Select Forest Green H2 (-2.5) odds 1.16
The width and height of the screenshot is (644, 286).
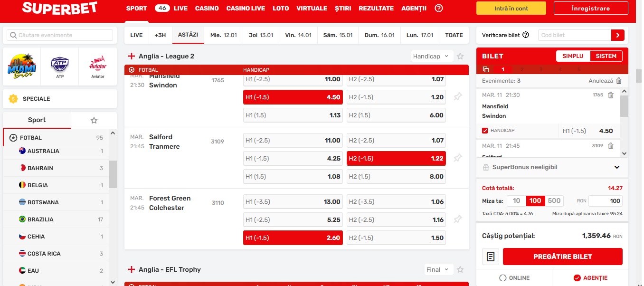click(x=396, y=219)
